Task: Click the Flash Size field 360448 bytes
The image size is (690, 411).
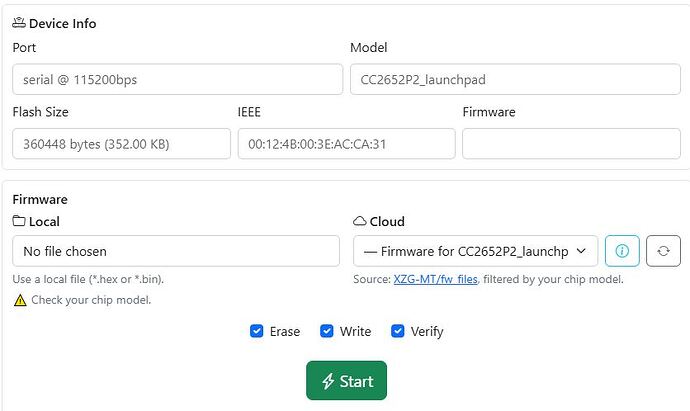Action: [121, 143]
